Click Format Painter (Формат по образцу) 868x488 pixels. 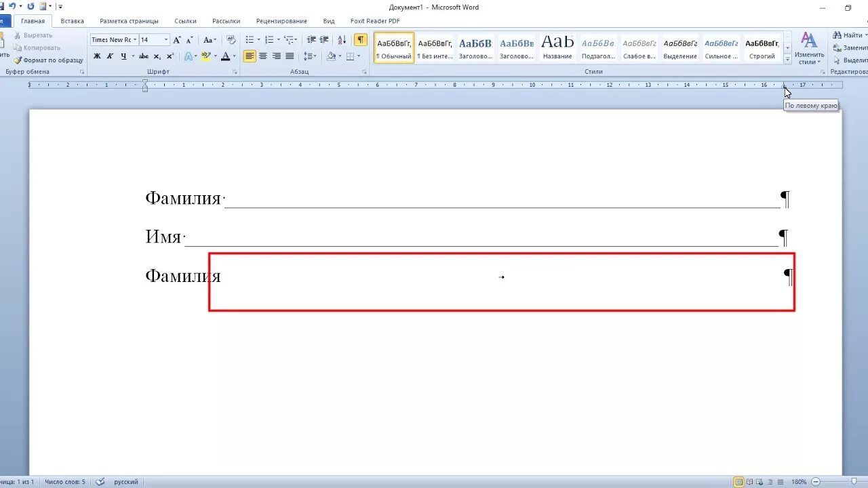[48, 60]
